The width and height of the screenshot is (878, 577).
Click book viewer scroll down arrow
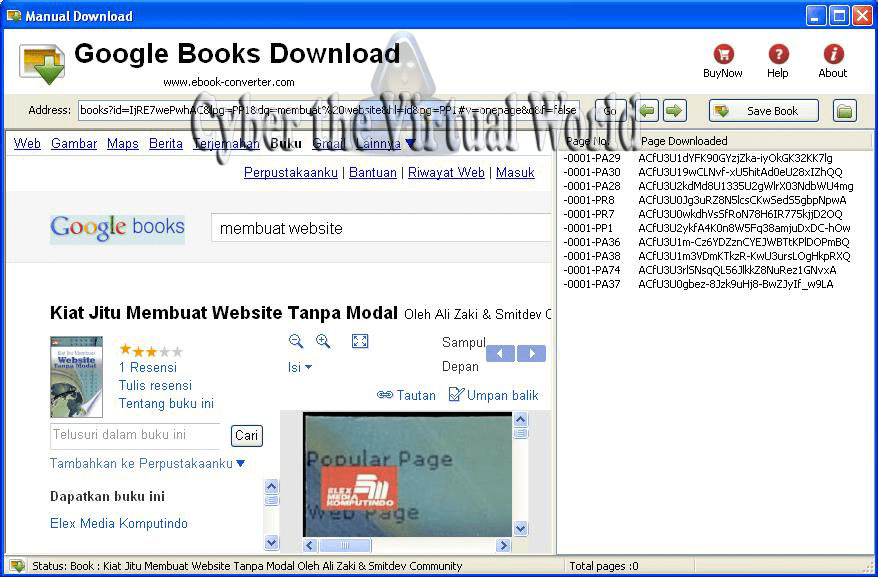tap(521, 528)
